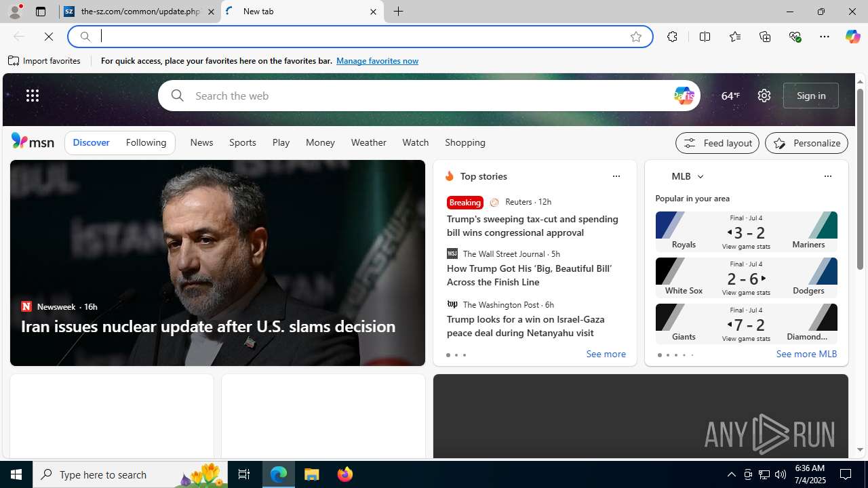Open Top stories more options menu
868x488 pixels.
pyautogui.click(x=616, y=176)
